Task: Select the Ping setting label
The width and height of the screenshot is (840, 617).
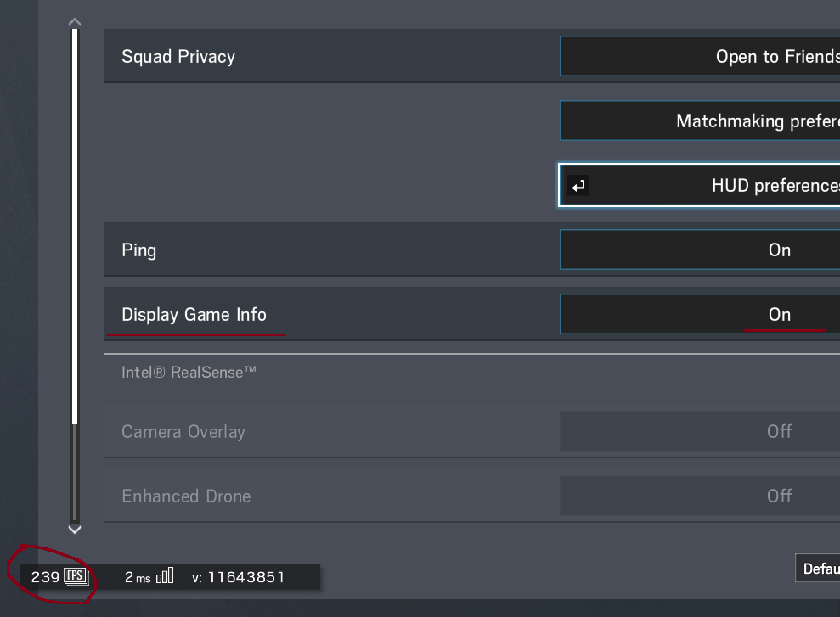Action: (x=139, y=250)
